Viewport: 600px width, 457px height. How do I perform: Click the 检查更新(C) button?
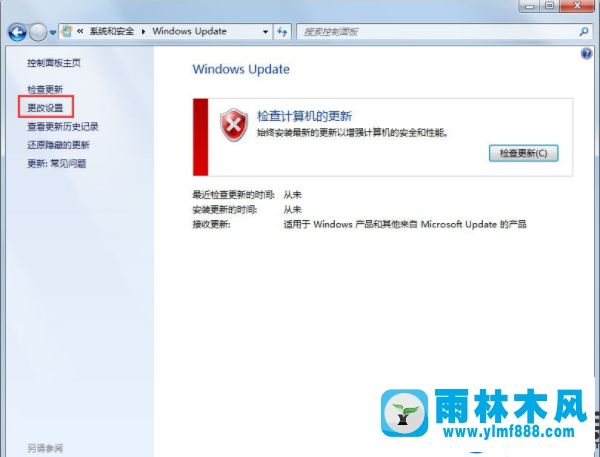[523, 153]
